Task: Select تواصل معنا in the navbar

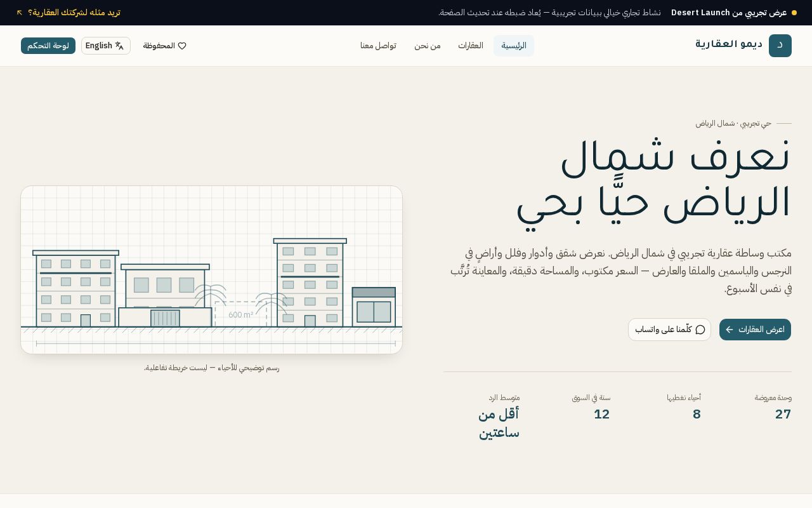Action: (378, 46)
